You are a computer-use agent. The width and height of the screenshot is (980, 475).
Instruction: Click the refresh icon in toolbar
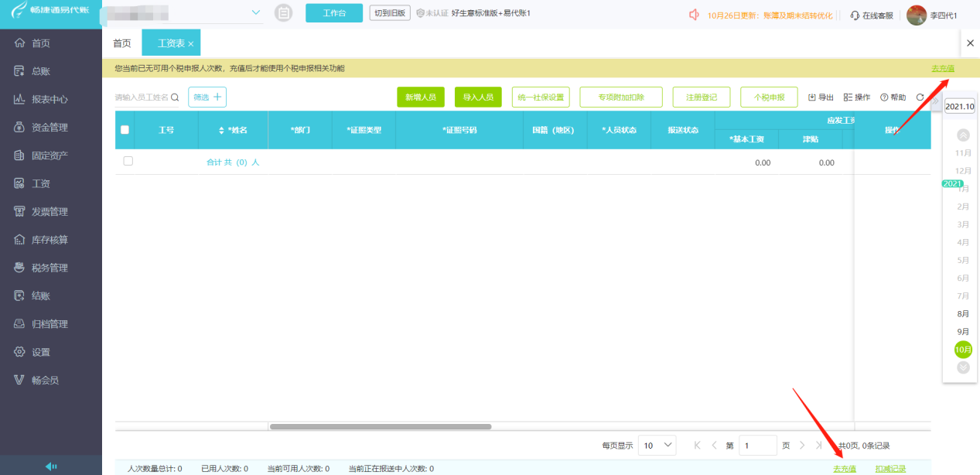[920, 97]
